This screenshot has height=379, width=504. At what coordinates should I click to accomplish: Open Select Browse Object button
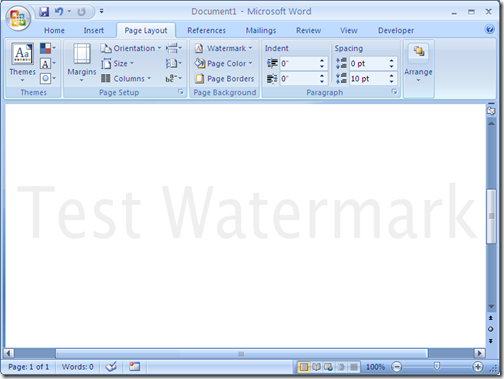pos(491,329)
